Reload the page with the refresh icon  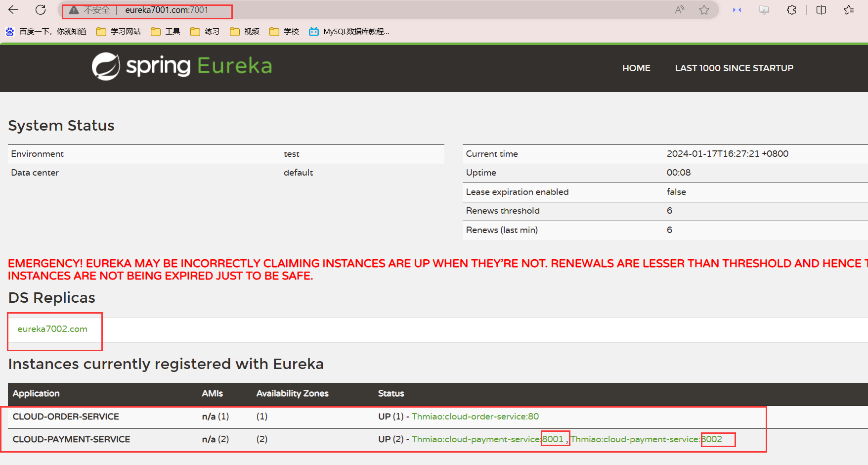[41, 9]
